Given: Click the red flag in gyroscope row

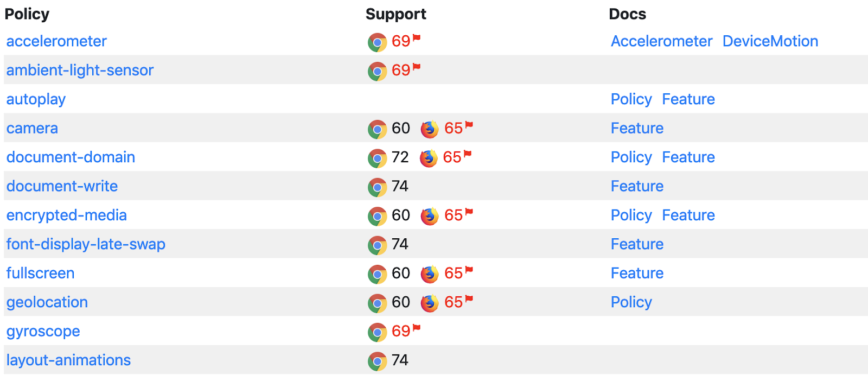Looking at the screenshot, I should [417, 328].
